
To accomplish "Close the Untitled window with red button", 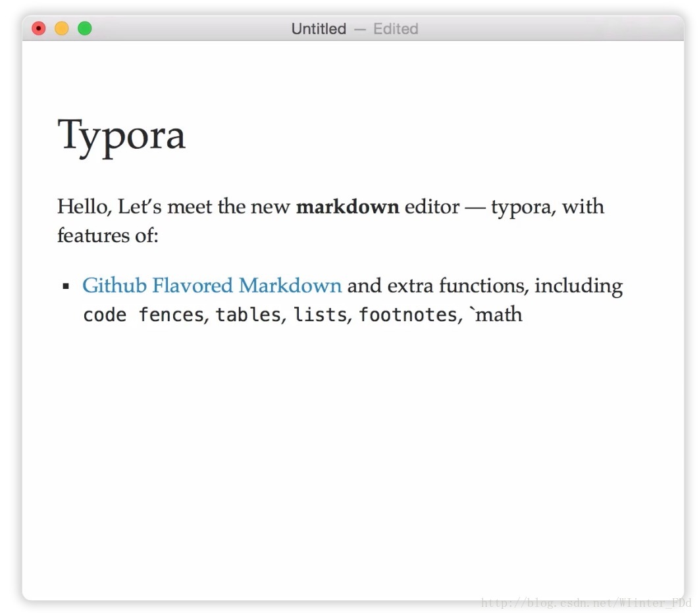I will click(x=39, y=28).
